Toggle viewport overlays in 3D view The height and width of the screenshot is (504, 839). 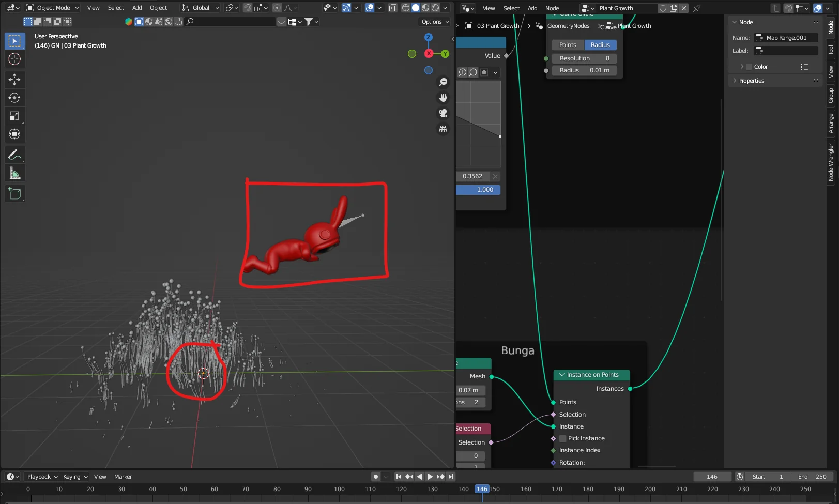pos(370,8)
